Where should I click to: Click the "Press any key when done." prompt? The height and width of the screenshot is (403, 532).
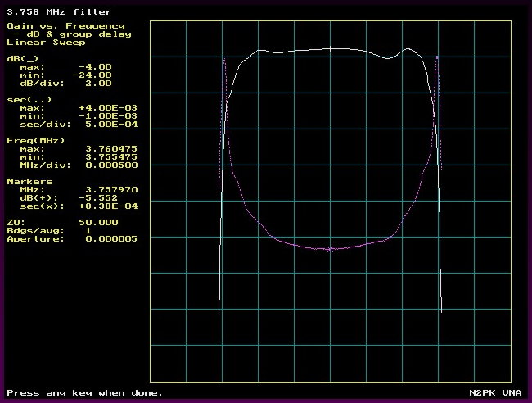click(x=84, y=392)
